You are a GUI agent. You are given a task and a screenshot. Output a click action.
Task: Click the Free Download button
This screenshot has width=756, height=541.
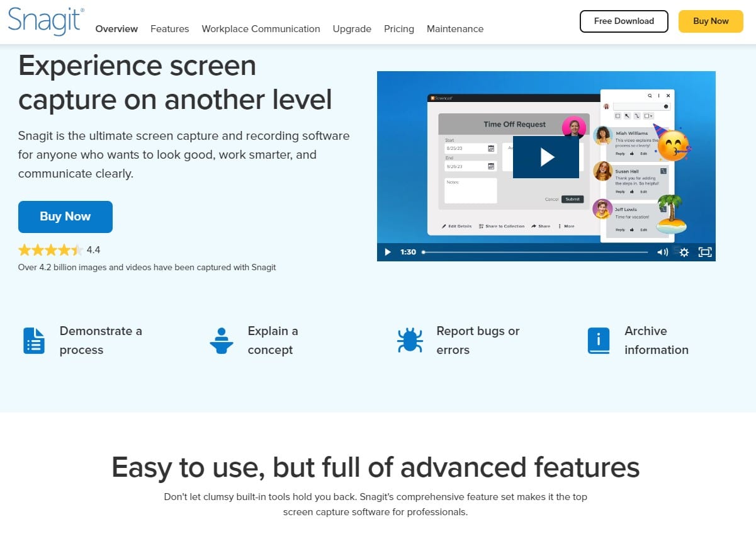coord(624,21)
